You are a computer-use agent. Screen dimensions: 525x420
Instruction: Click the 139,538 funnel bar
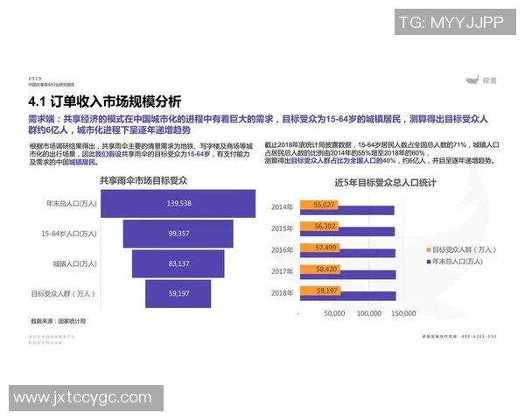(x=178, y=204)
